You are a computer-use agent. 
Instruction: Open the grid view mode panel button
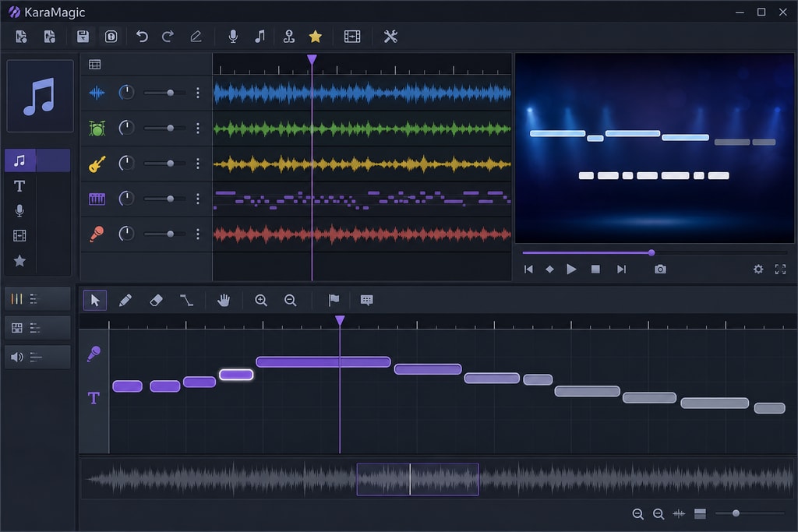tap(37, 328)
